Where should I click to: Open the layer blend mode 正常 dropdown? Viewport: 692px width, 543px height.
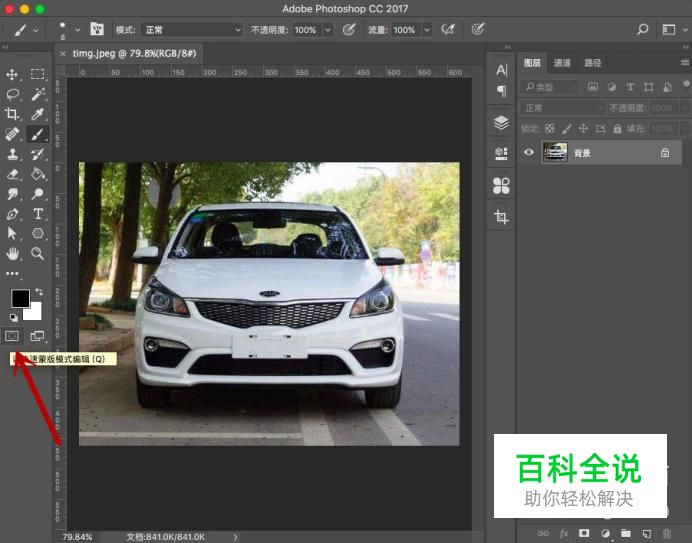562,108
